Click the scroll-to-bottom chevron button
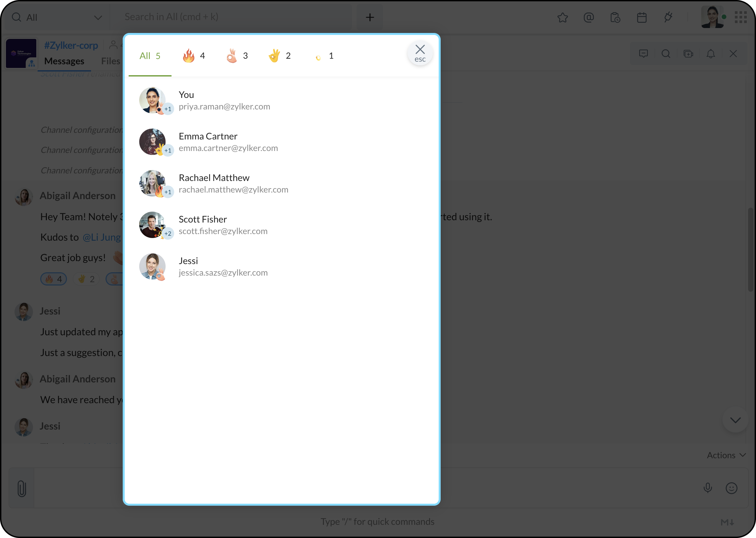Screen dimensions: 756x538 [x=735, y=420]
